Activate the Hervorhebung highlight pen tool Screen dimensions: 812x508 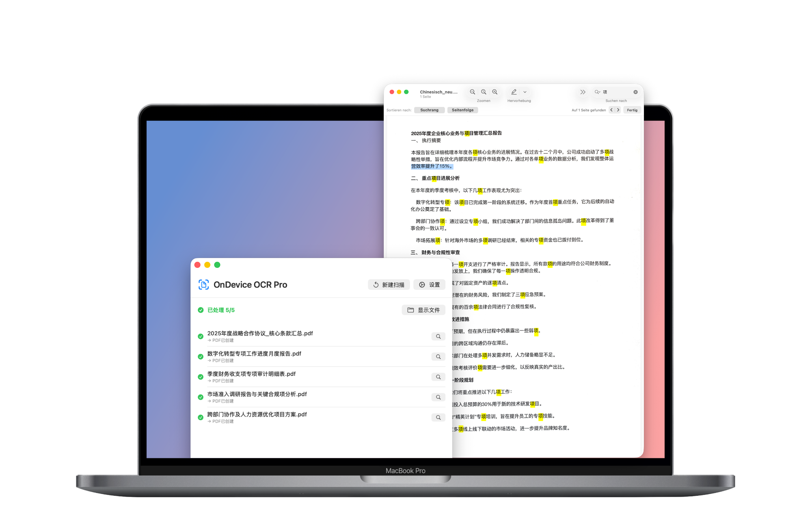pyautogui.click(x=514, y=92)
